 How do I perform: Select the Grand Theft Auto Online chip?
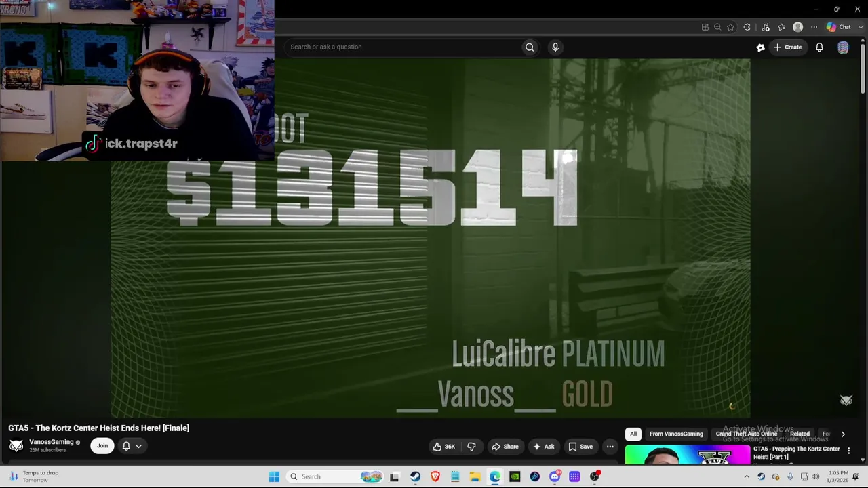tap(747, 434)
